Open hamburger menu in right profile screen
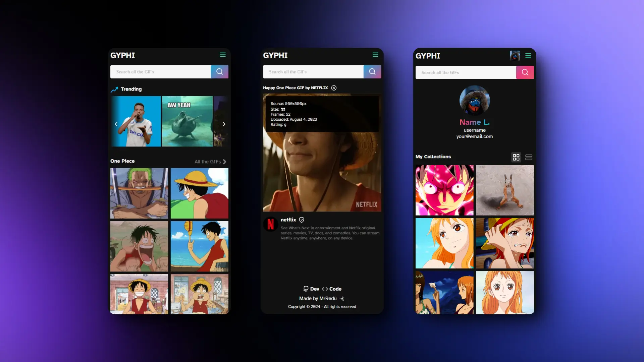Viewport: 644px width, 362px height. click(x=528, y=56)
